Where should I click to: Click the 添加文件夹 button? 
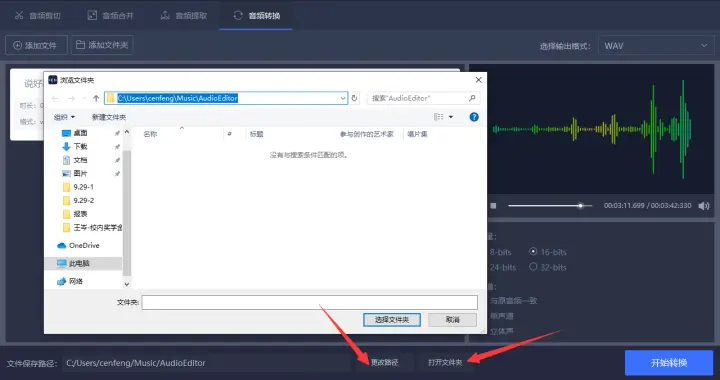[x=102, y=45]
